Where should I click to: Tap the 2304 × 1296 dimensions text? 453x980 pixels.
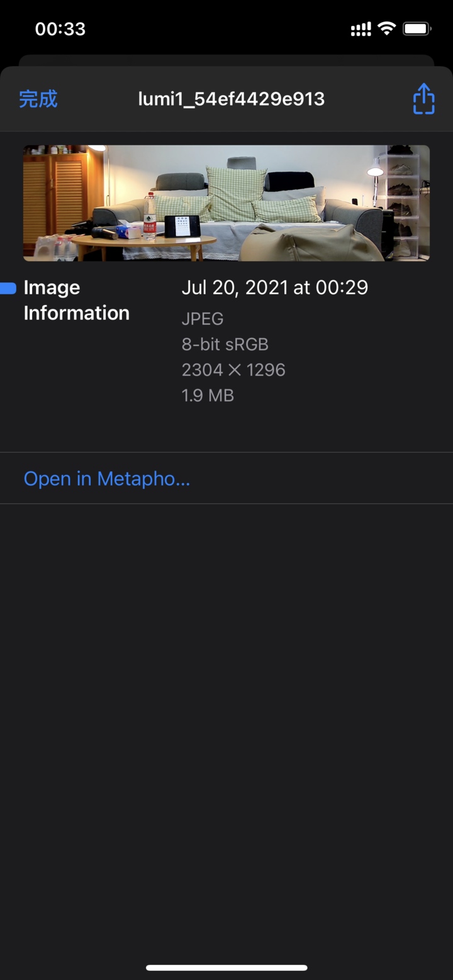233,370
